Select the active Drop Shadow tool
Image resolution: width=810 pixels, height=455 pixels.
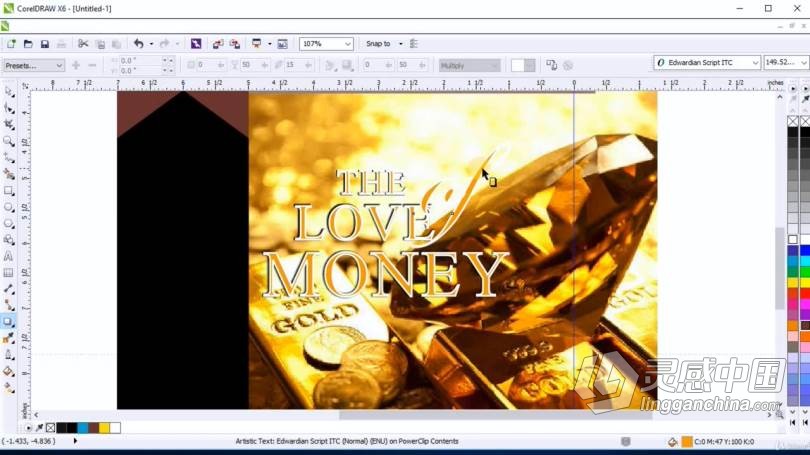9,322
